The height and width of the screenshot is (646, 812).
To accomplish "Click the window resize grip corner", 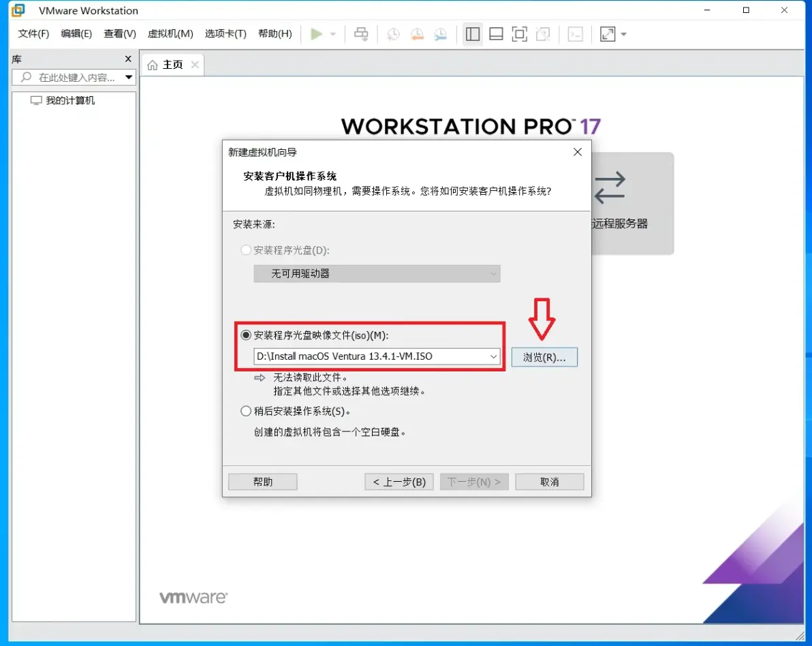I will coord(800,635).
